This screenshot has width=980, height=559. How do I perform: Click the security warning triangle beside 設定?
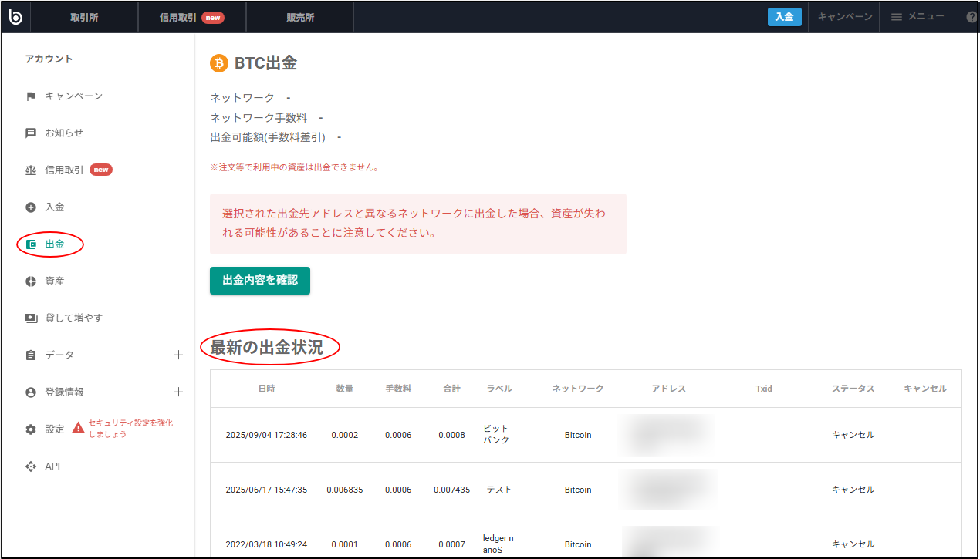77,429
